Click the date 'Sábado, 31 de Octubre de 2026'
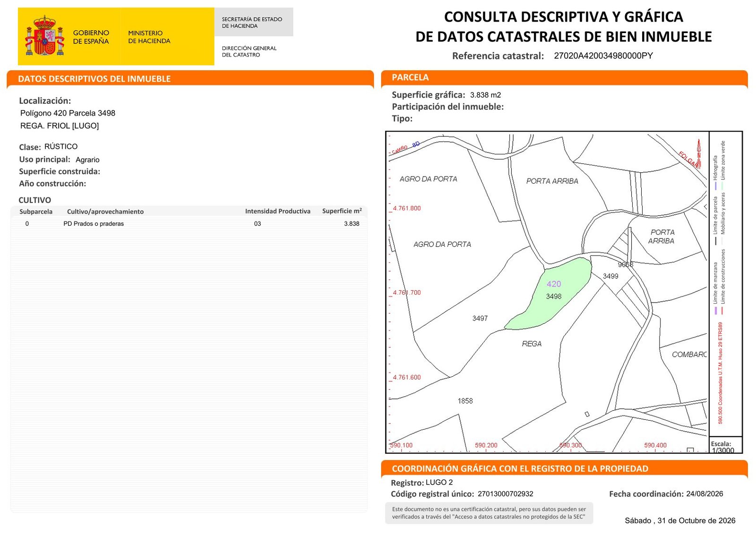756x533 pixels. pyautogui.click(x=680, y=521)
